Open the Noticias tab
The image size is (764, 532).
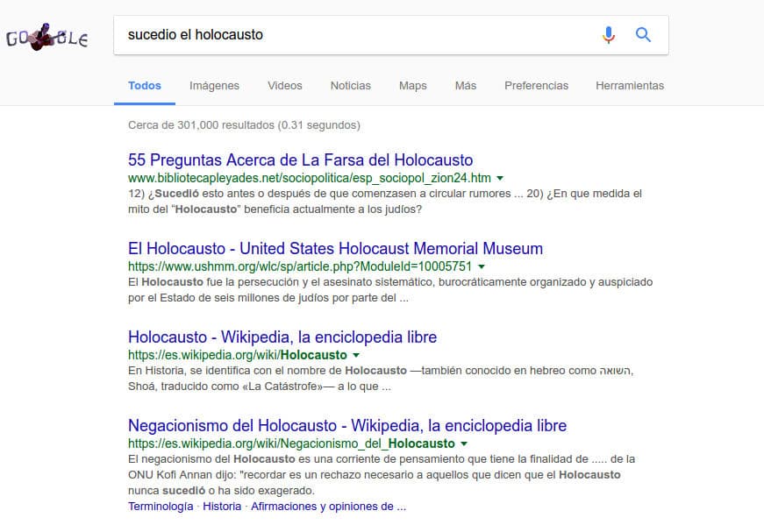pos(350,86)
